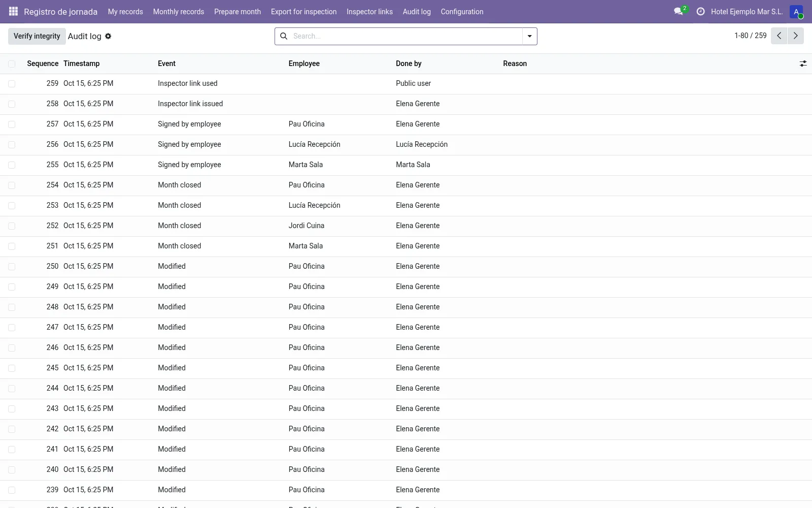This screenshot has width=812, height=508.
Task: Click Lucía Recepción employee in row 256
Action: tap(314, 144)
